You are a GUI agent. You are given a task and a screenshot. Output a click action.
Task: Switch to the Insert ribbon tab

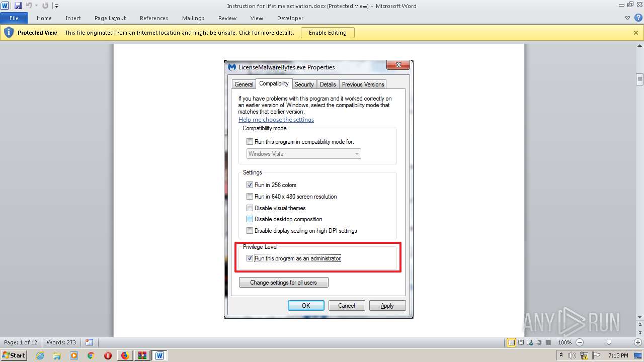coord(73,18)
